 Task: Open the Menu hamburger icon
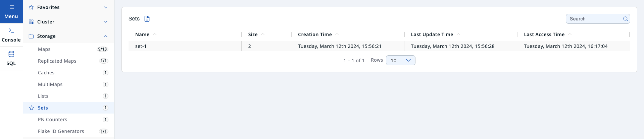click(x=11, y=7)
